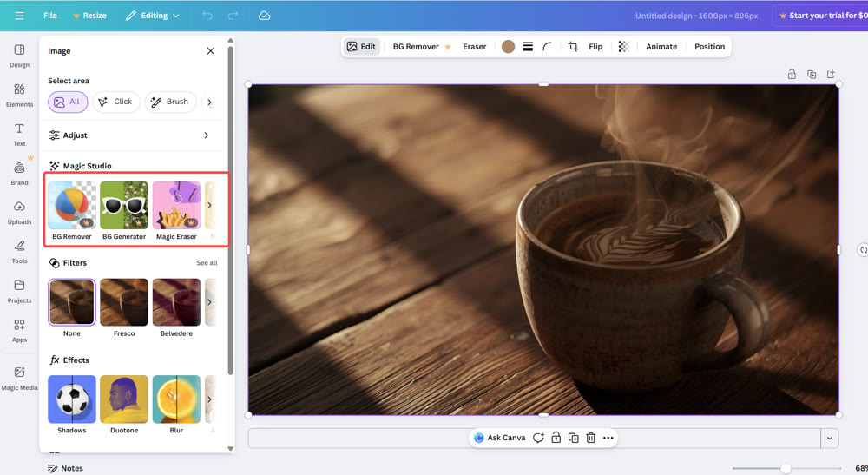Apply the Shadows effect

pyautogui.click(x=72, y=399)
